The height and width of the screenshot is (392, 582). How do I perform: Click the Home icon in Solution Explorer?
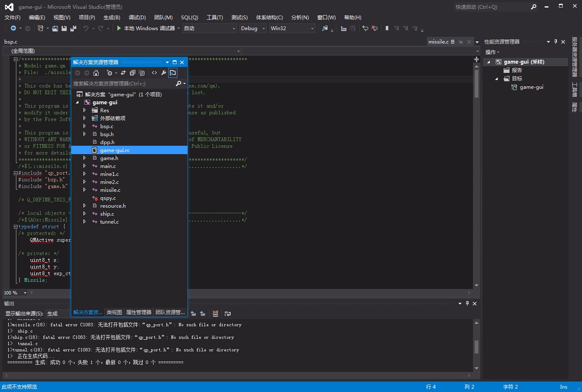[x=96, y=73]
